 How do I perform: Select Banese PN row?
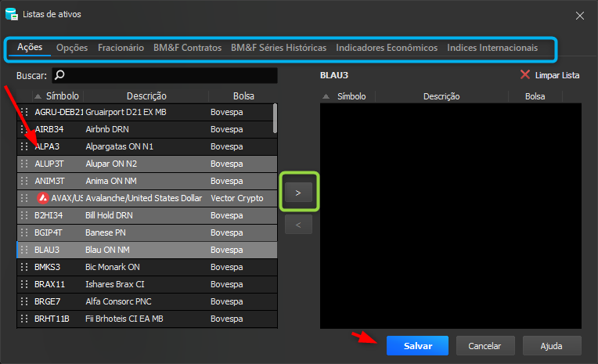click(x=147, y=232)
